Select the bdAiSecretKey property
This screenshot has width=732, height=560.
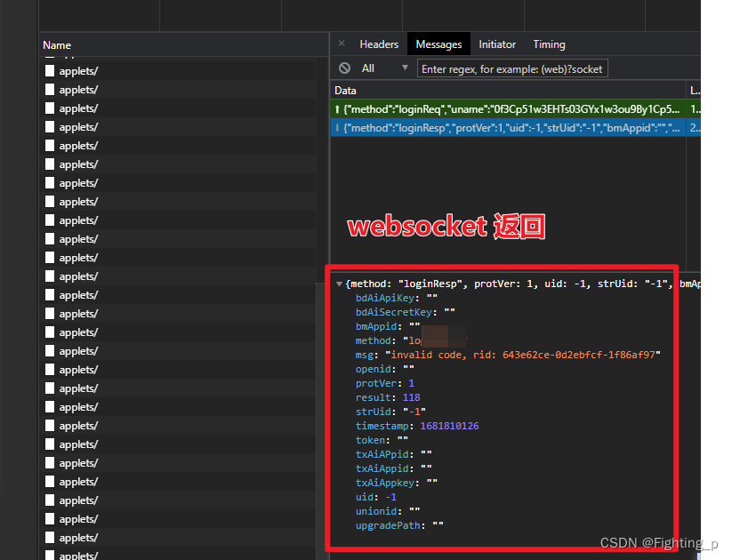pos(406,312)
